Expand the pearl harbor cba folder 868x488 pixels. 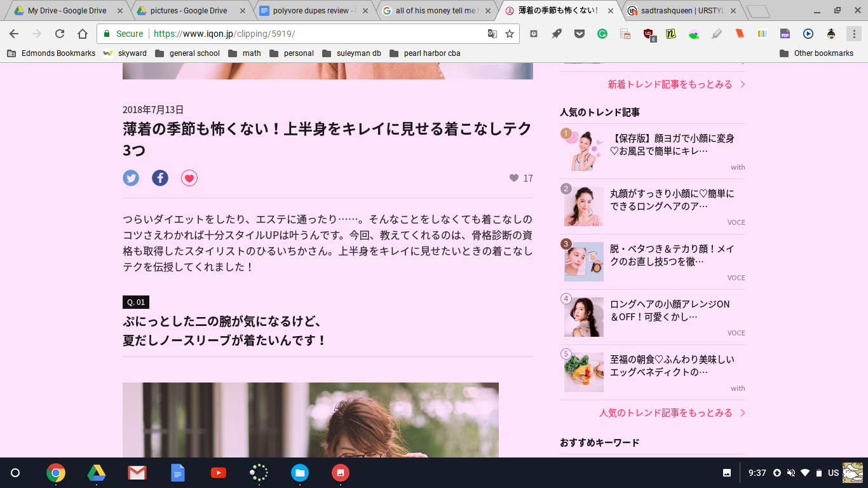coord(425,53)
